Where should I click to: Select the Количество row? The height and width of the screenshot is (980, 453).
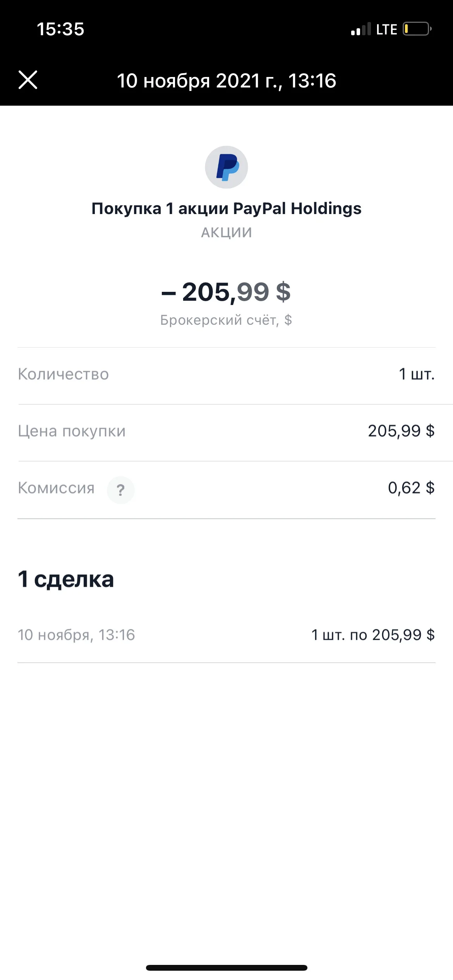(x=226, y=374)
